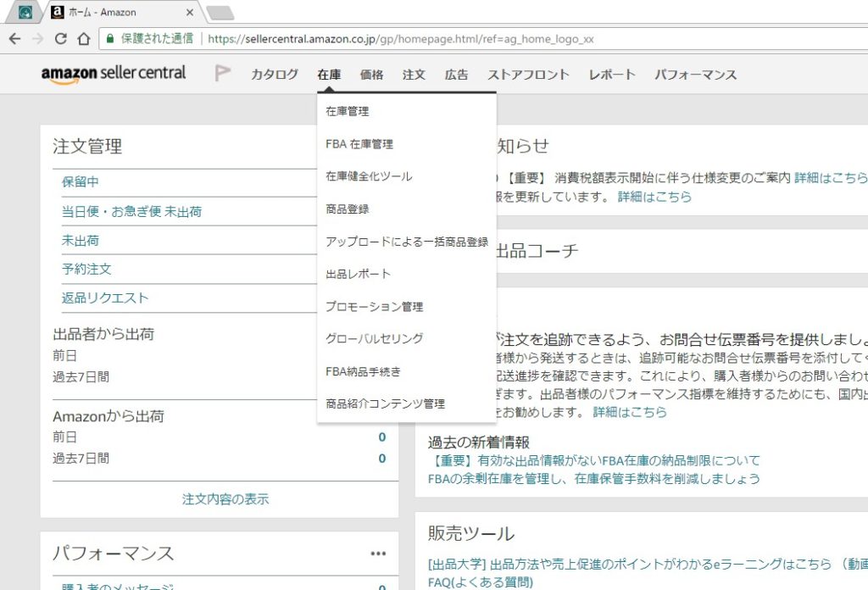Open 返品リクエスト link
Image resolution: width=868 pixels, height=590 pixels.
click(x=105, y=298)
